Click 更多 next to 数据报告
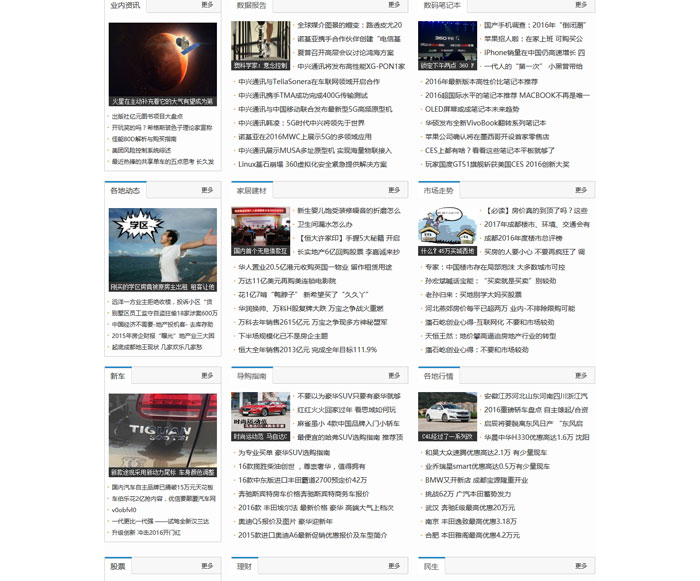The height and width of the screenshot is (581, 700). 394,5
